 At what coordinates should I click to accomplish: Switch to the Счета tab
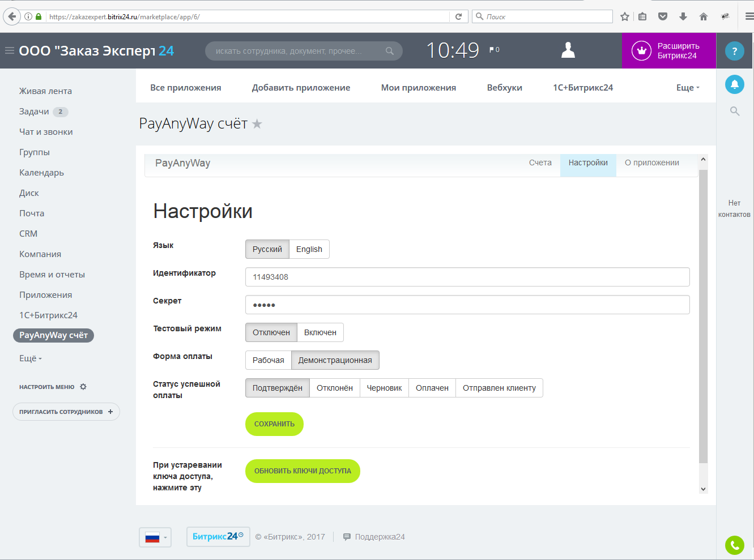coord(540,163)
